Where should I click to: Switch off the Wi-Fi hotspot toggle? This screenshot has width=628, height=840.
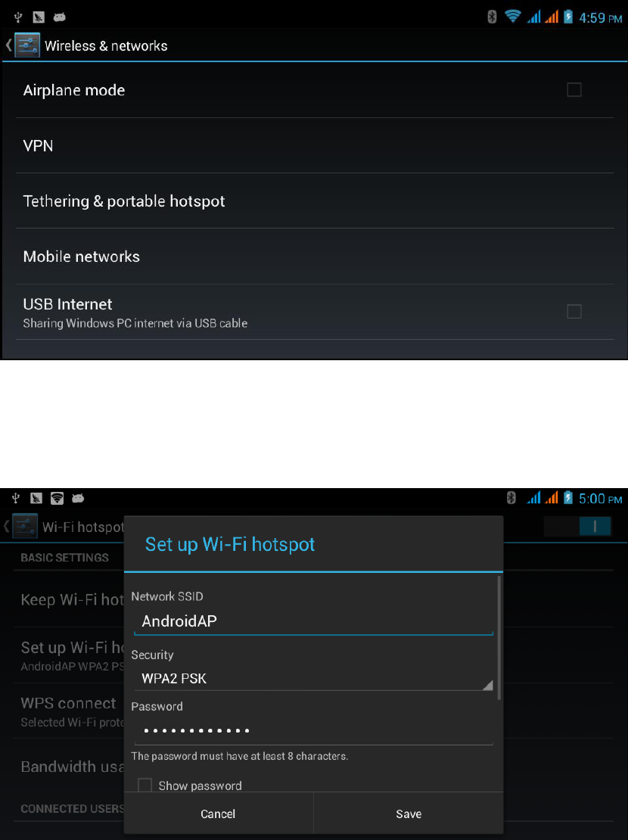(x=577, y=527)
